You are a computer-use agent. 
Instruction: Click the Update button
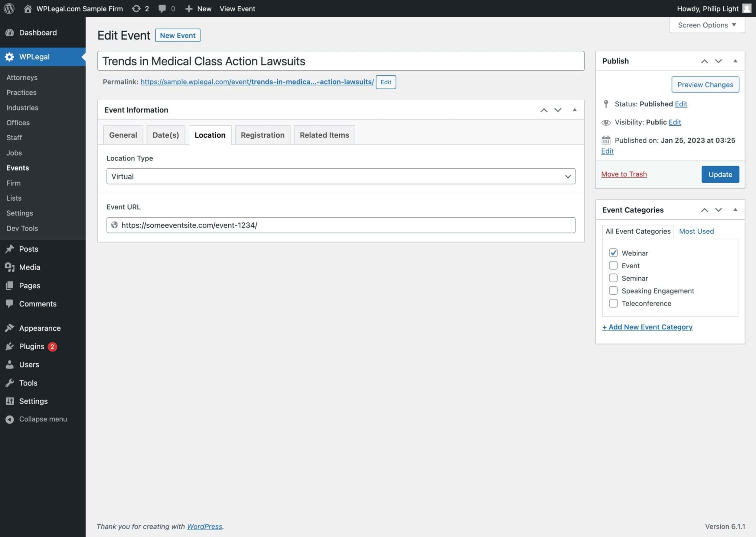(720, 174)
